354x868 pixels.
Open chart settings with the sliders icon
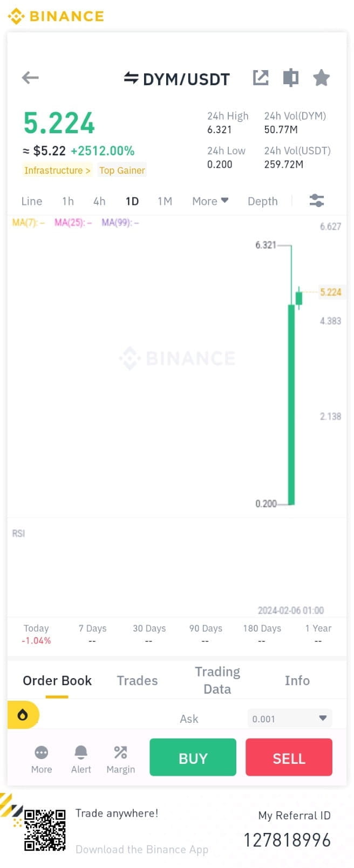click(x=317, y=200)
